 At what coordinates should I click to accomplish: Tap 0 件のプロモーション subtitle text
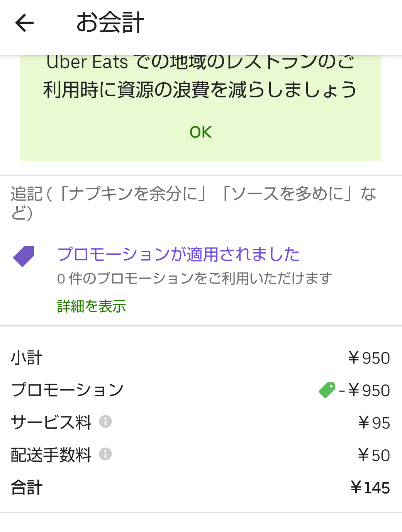click(x=195, y=279)
